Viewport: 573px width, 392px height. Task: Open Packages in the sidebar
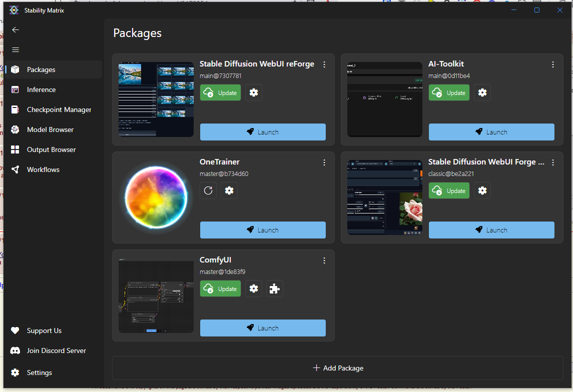(x=54, y=69)
